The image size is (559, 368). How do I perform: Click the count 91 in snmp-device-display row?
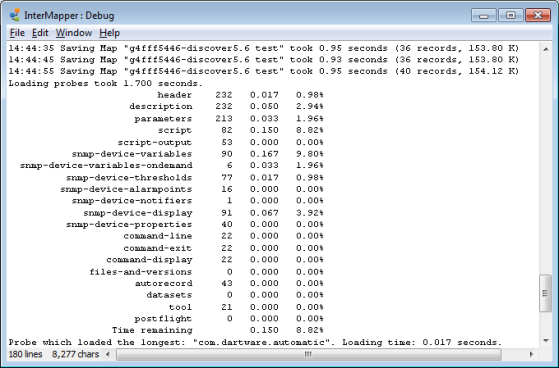click(227, 213)
